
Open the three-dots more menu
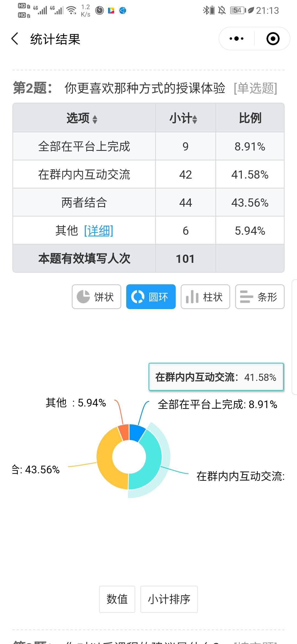pos(237,39)
